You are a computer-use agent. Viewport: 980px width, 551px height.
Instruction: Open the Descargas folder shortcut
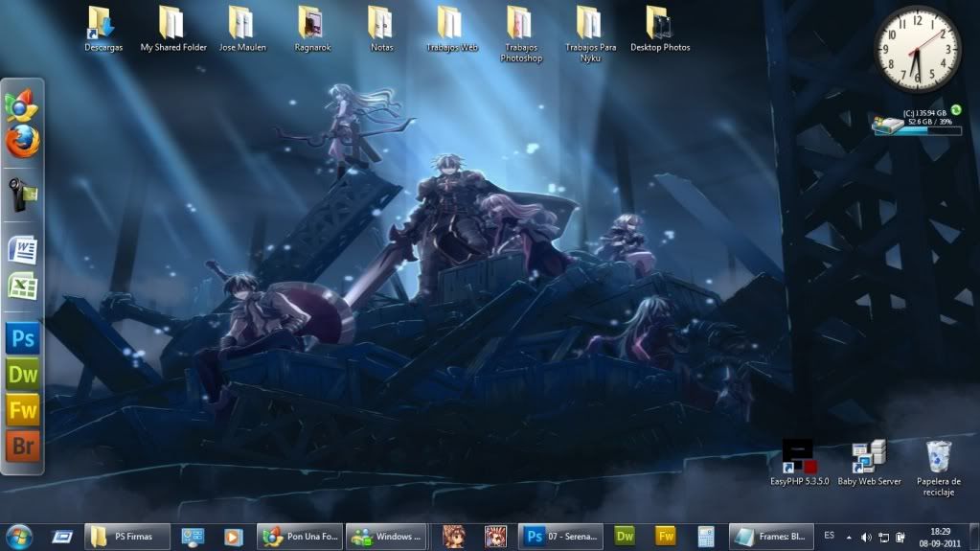pos(103,29)
